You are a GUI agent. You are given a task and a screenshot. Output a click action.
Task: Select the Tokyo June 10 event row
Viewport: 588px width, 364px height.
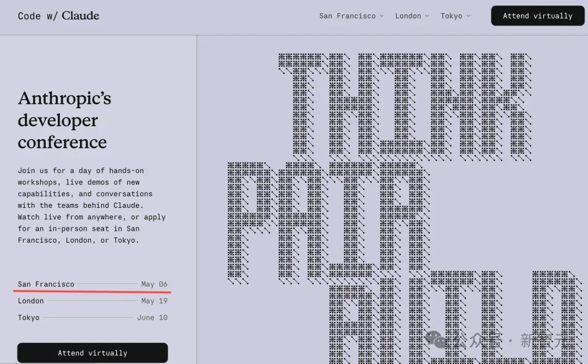(x=93, y=318)
